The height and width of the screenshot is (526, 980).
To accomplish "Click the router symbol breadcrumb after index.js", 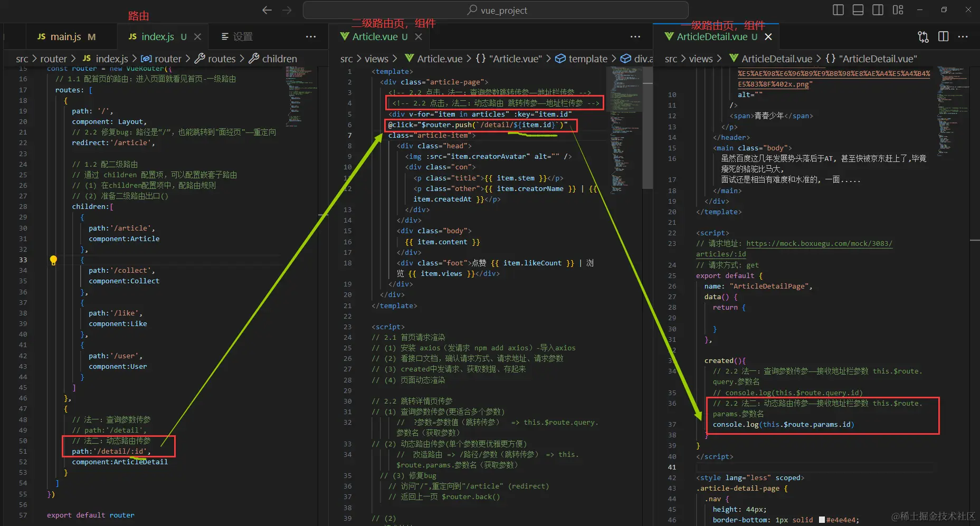I will tap(168, 59).
